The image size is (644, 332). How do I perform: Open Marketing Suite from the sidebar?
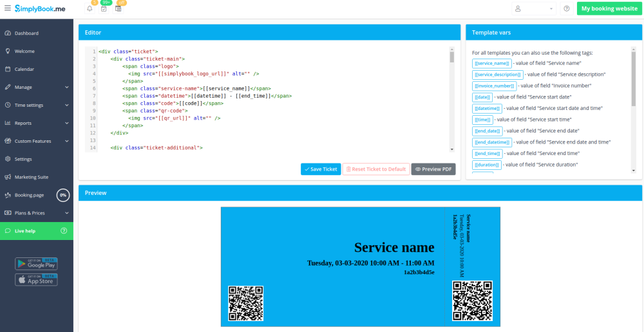click(32, 177)
